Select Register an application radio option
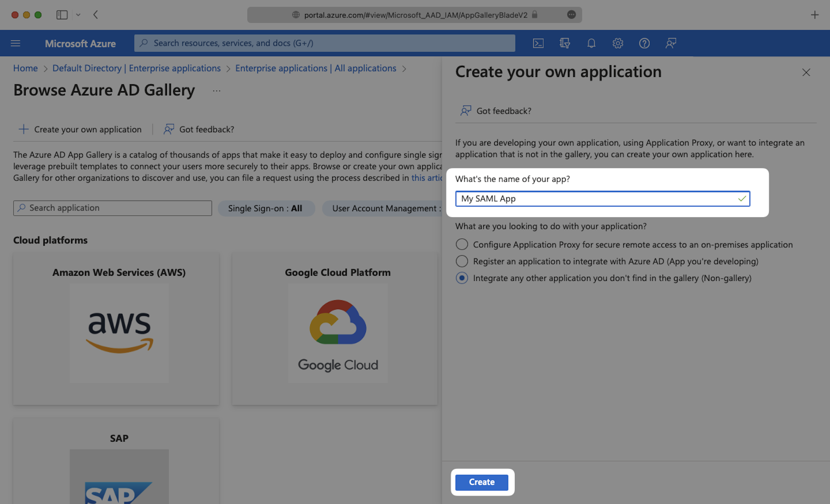Viewport: 830px width, 504px height. tap(462, 261)
